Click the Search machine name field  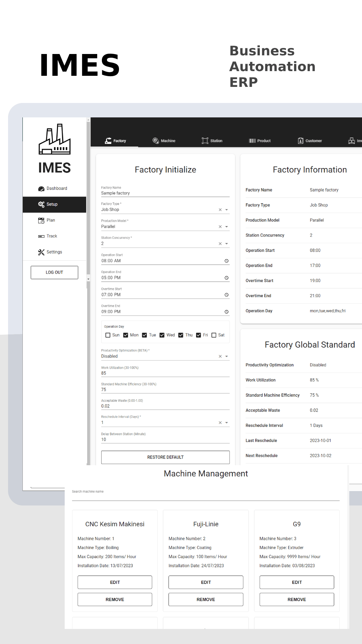(x=206, y=495)
